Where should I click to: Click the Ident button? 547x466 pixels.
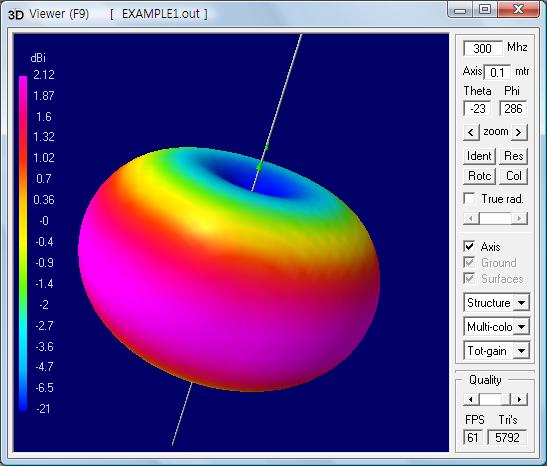[479, 156]
